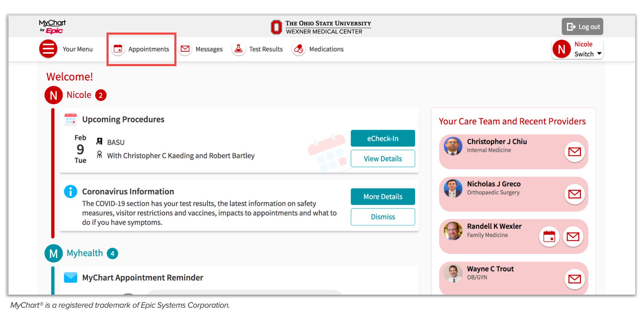Viewport: 644px width, 318px height.
Task: Select the Messages menu label
Action: (209, 49)
